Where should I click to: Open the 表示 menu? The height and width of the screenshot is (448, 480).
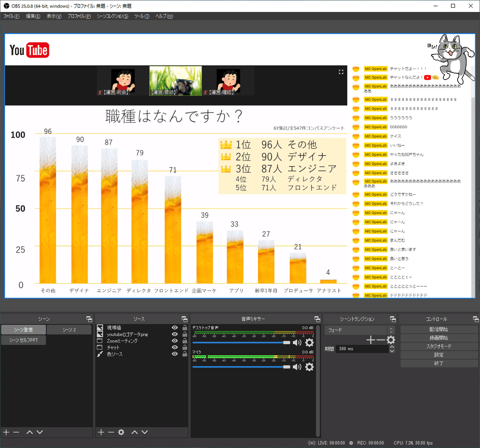[x=54, y=16]
